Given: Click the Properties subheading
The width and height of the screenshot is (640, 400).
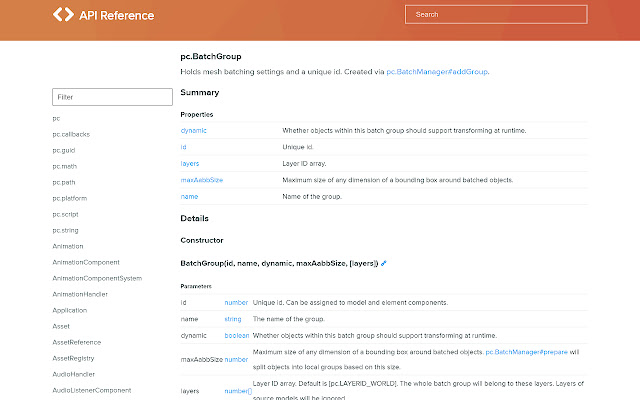Looking at the screenshot, I should coord(197,115).
